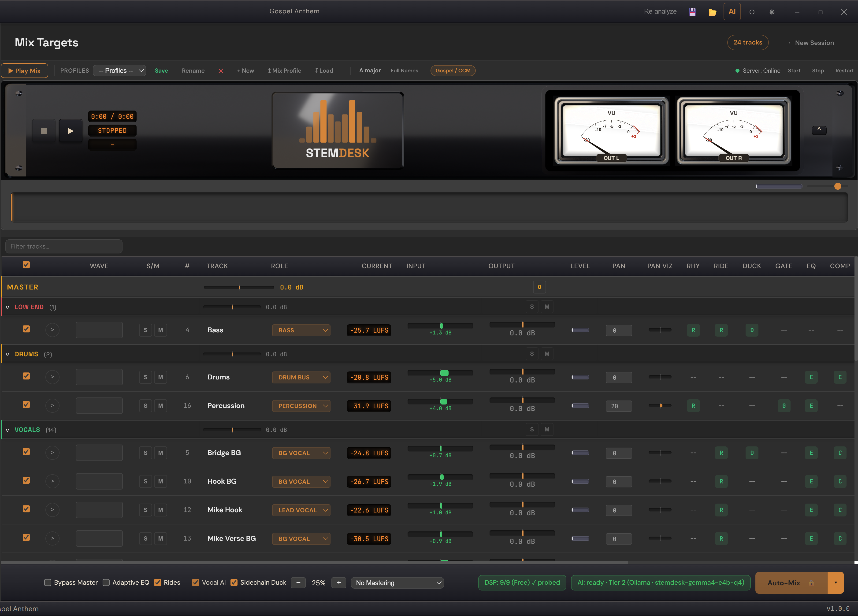This screenshot has height=616, width=858.
Task: Enable Adaptive EQ checkbox
Action: tap(106, 582)
